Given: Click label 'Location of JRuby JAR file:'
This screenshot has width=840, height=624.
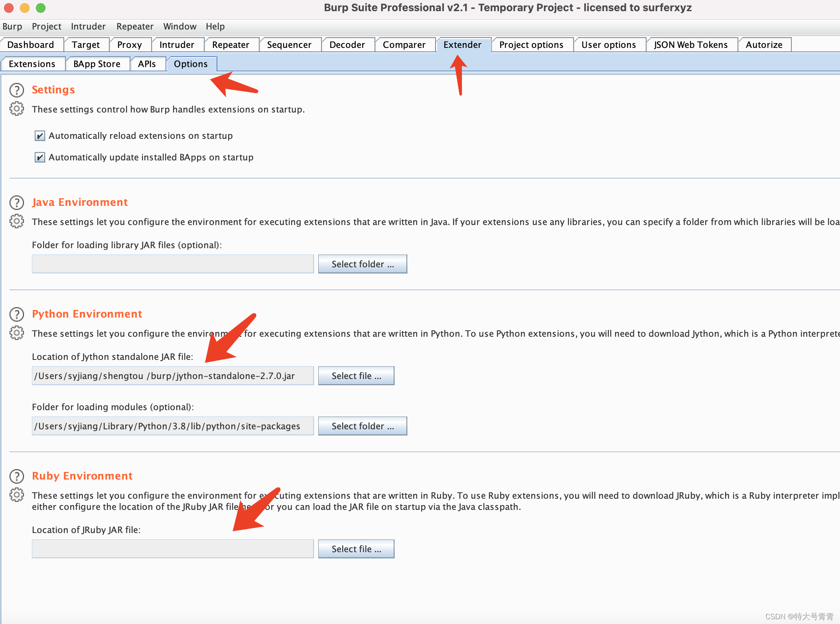Looking at the screenshot, I should tap(86, 530).
